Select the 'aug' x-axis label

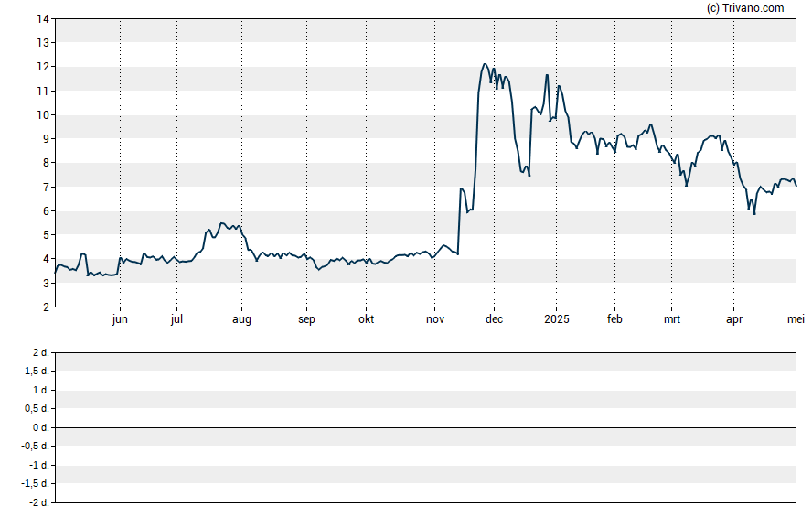241,319
